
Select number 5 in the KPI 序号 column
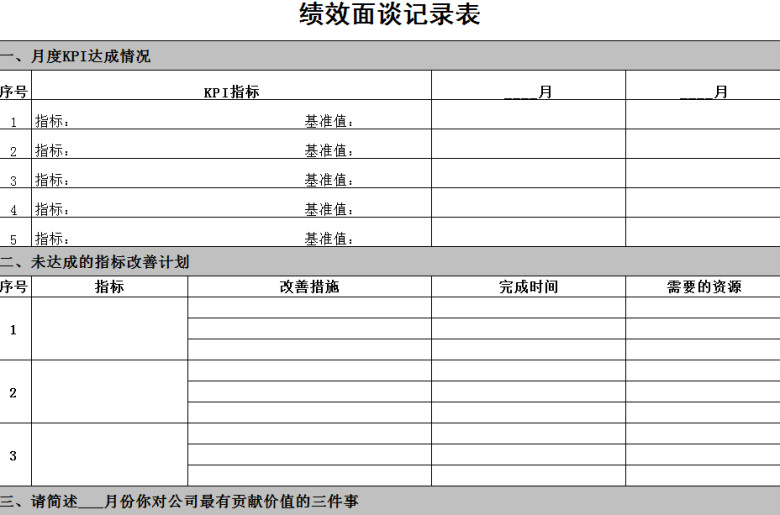tap(13, 239)
